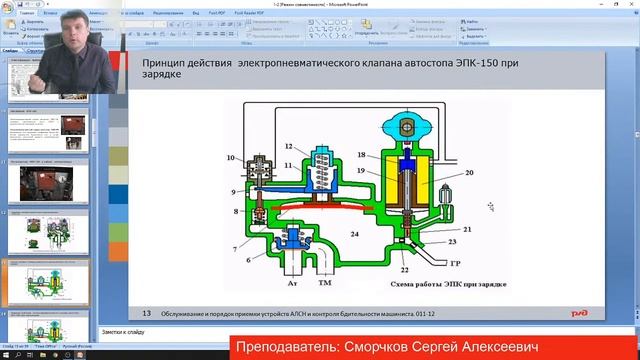Open the Выделить select dropdown
This screenshot has height=360, width=640.
[x=473, y=36]
